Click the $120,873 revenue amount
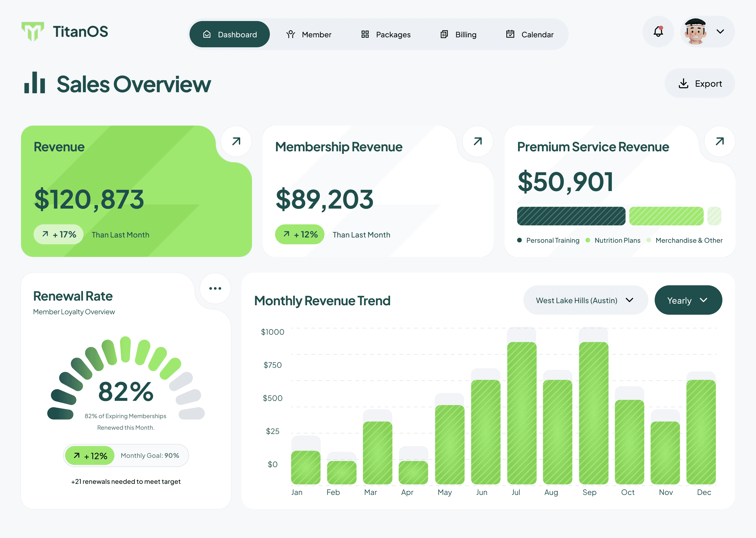 (89, 199)
